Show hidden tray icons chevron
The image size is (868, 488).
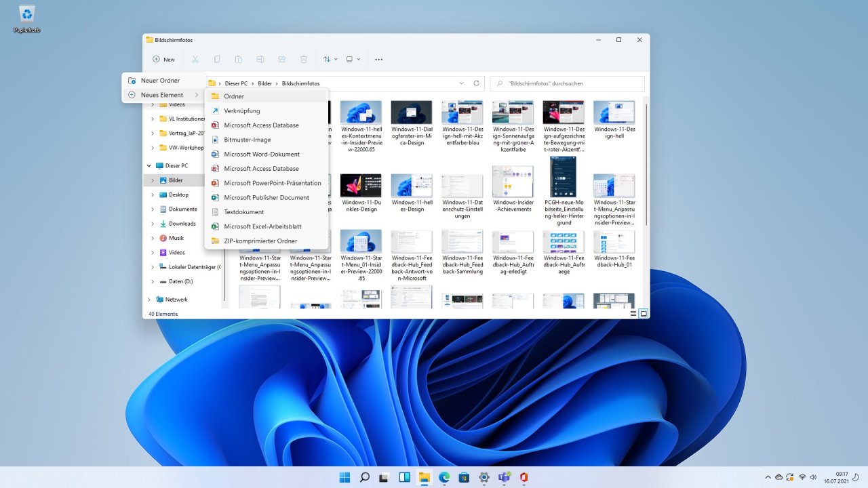[x=768, y=477]
